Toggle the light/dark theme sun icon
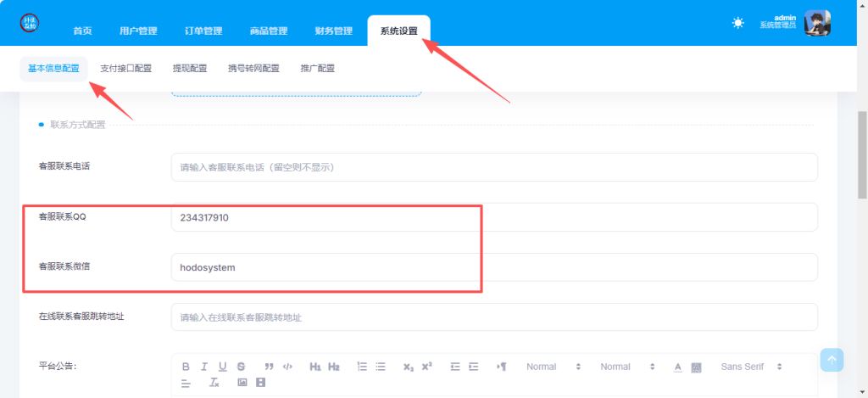 click(x=738, y=23)
